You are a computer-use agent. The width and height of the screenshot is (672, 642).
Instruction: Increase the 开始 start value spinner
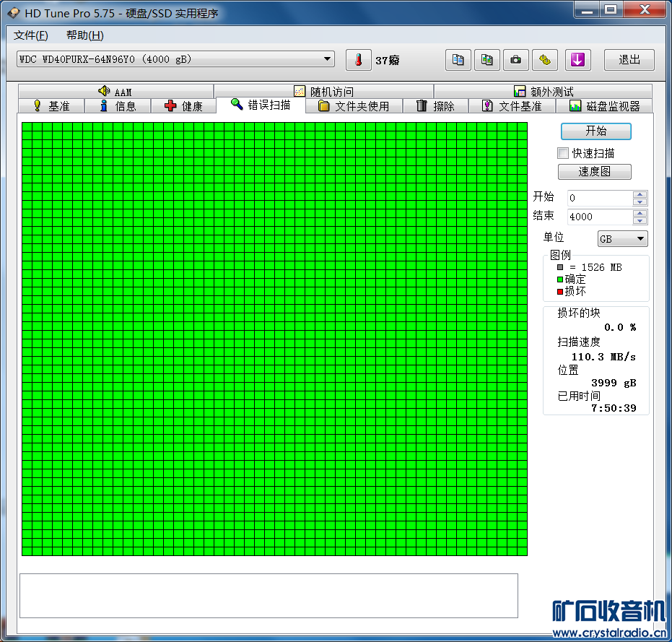[x=640, y=194]
